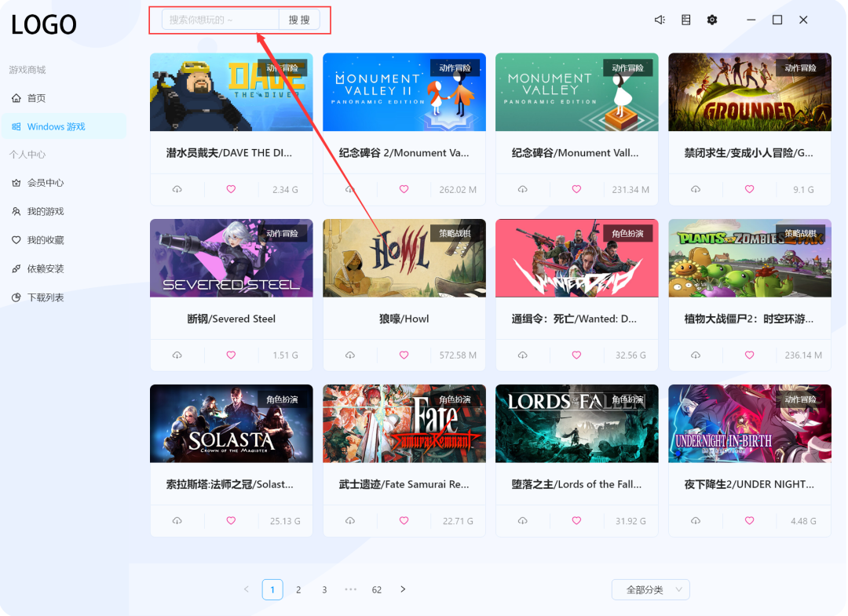The width and height of the screenshot is (848, 616).
Task: Toggle the heart on 断钢/Severed Steel
Action: [x=230, y=355]
